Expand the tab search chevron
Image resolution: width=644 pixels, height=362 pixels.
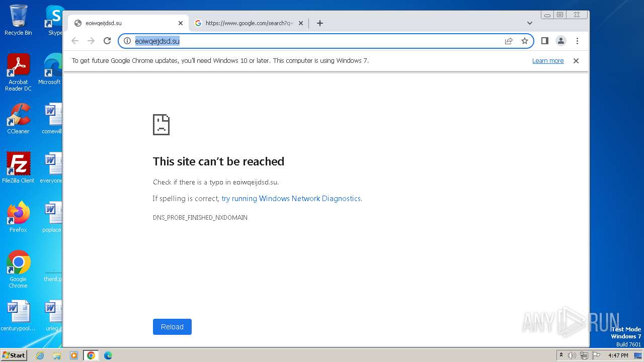click(x=530, y=23)
